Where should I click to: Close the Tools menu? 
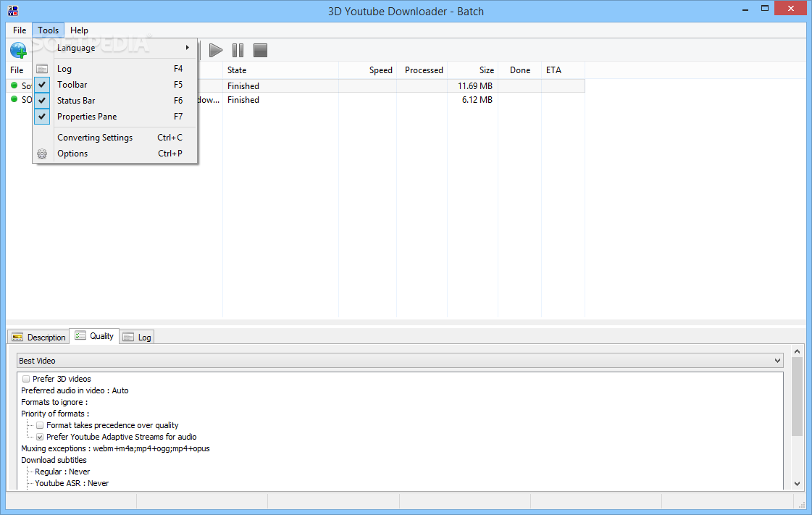click(x=48, y=30)
